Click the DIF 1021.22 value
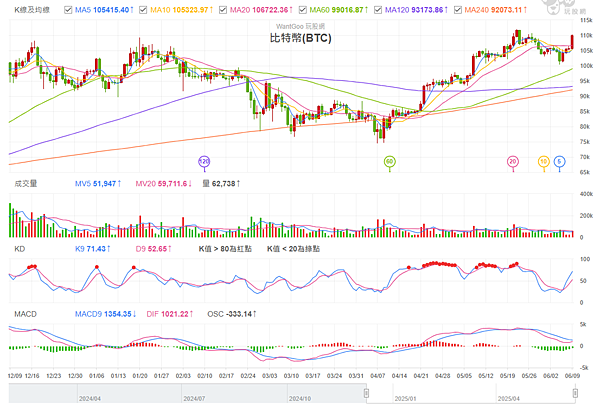The height and width of the screenshot is (410, 600). [x=170, y=314]
